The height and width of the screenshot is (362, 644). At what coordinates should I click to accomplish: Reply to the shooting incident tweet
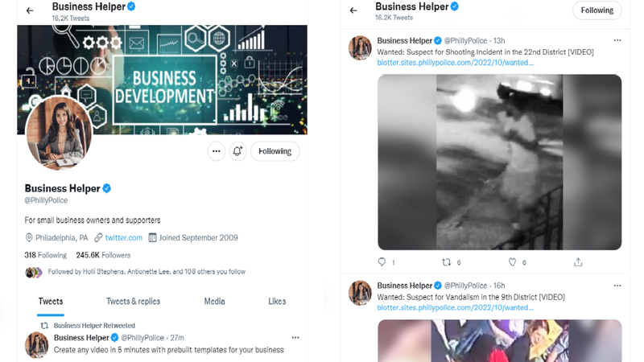click(x=382, y=262)
